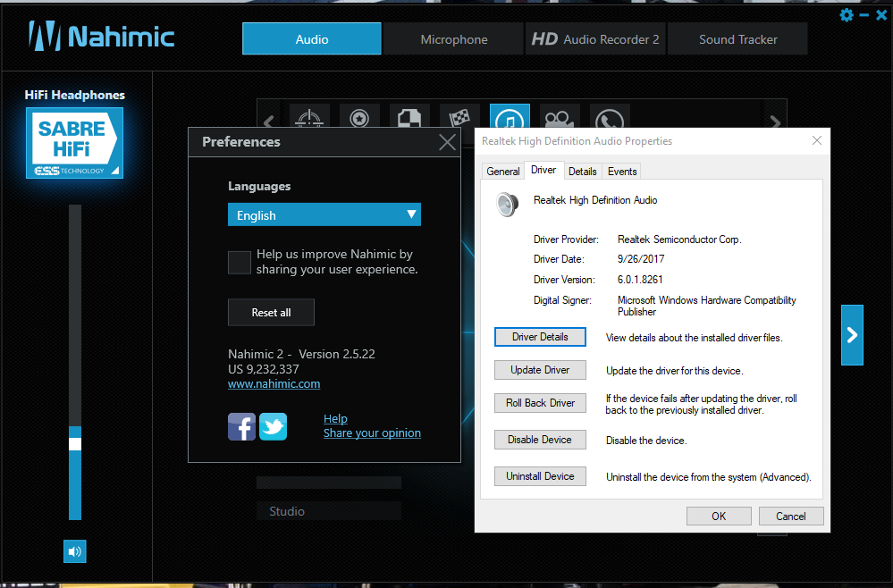The width and height of the screenshot is (893, 588).
Task: Click Cancel in Realtek properties
Action: tap(791, 517)
